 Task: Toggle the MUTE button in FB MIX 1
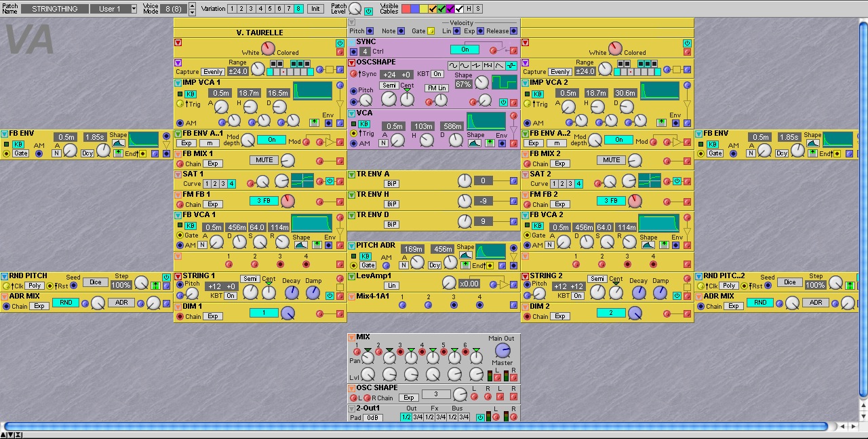tap(264, 160)
